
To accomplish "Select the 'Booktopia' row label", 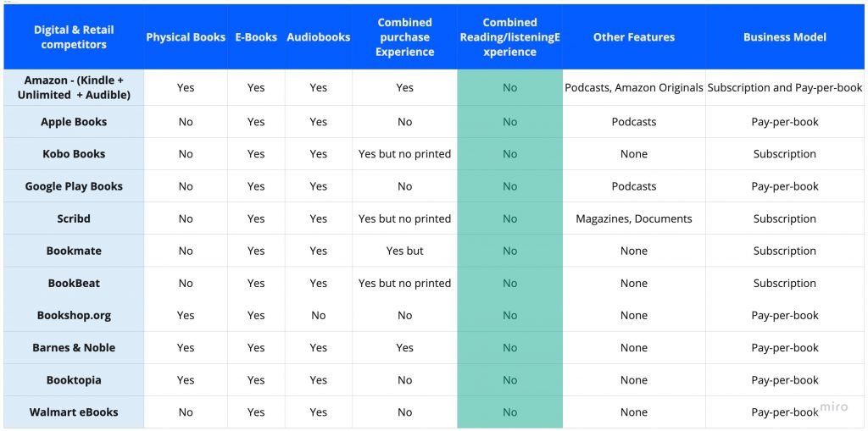I will 74,380.
